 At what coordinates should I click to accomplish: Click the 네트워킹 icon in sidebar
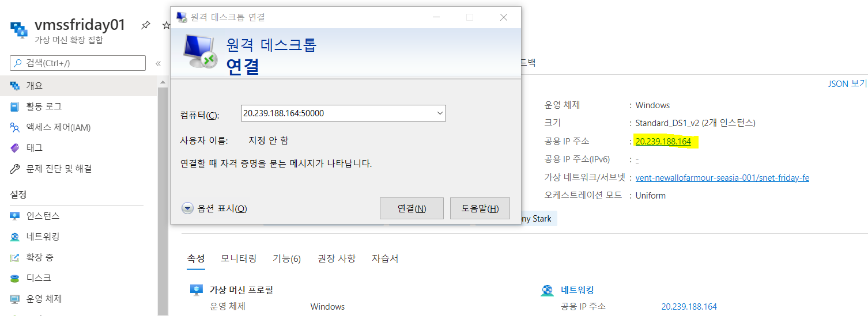[x=16, y=237]
